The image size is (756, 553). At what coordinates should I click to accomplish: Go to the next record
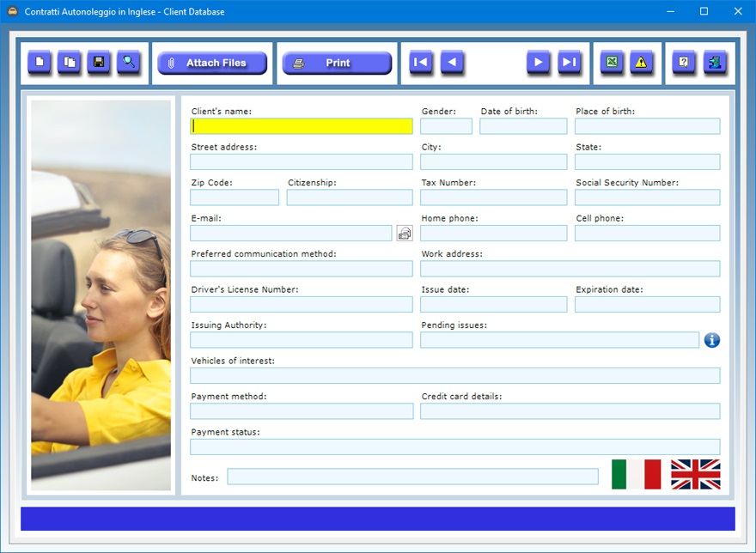[x=539, y=63]
